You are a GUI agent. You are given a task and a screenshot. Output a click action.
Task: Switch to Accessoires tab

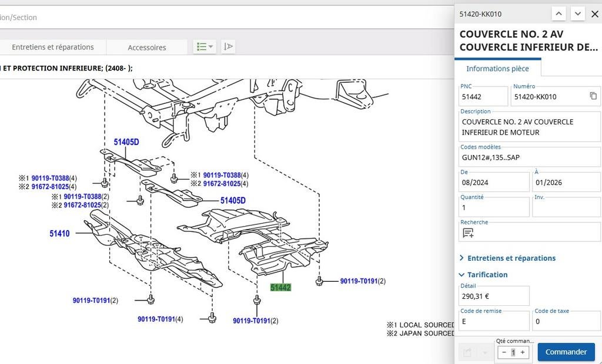coord(146,47)
